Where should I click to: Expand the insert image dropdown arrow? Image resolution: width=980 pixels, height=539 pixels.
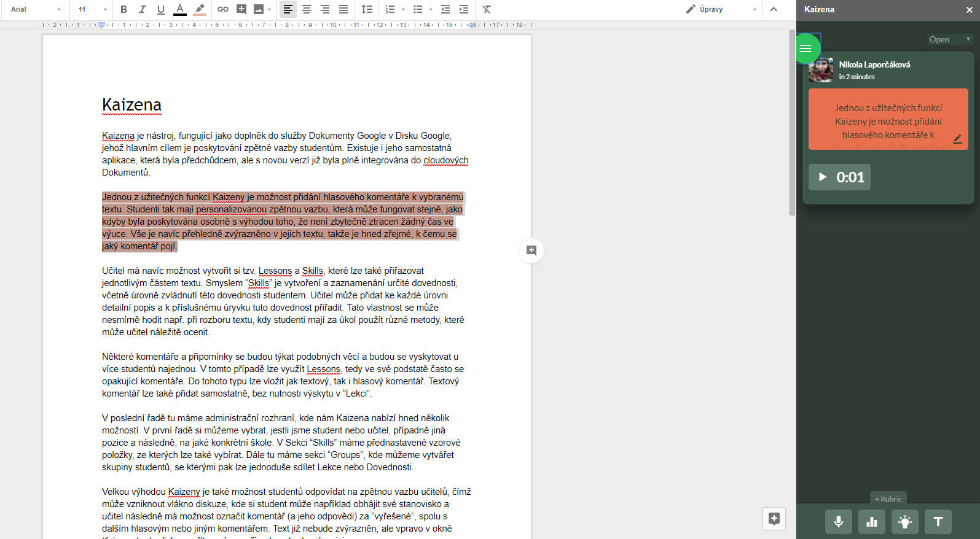coord(269,9)
